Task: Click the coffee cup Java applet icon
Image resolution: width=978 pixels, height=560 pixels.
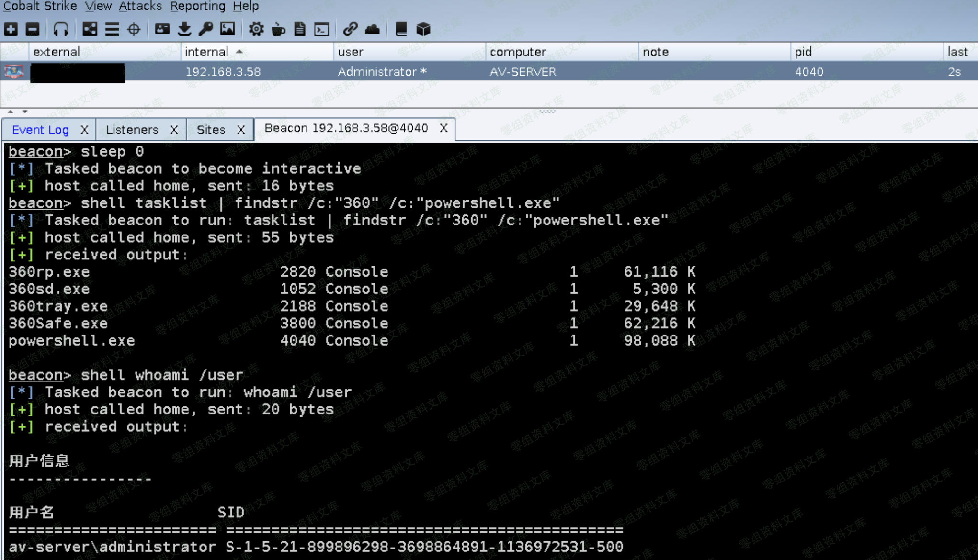Action: pyautogui.click(x=278, y=30)
